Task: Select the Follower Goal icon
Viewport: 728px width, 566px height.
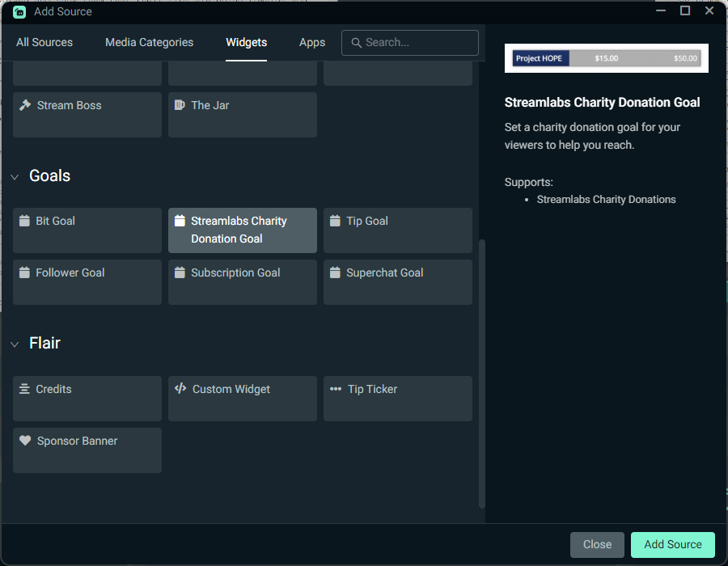Action: pyautogui.click(x=25, y=272)
